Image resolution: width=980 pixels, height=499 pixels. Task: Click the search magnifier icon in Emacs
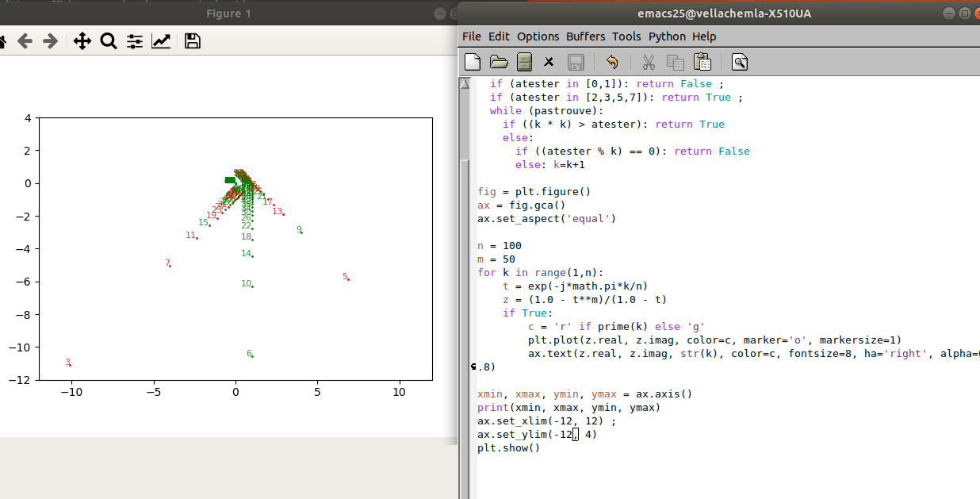[x=739, y=62]
